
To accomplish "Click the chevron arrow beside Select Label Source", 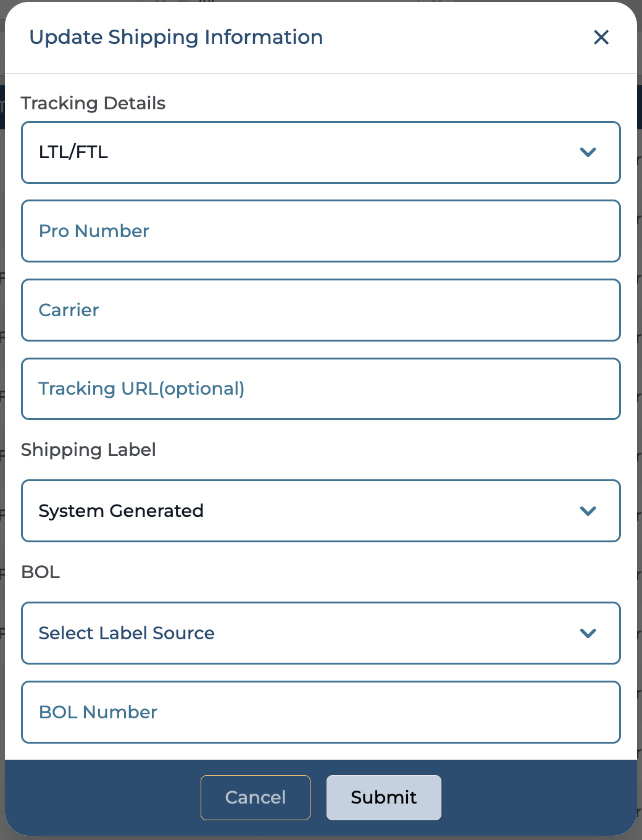I will coord(588,633).
